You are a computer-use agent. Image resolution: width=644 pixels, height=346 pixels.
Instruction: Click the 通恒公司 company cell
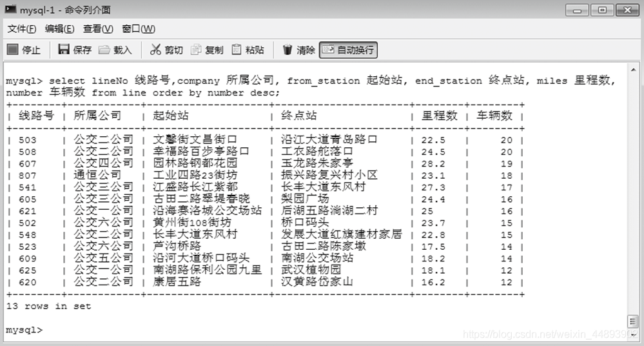pyautogui.click(x=97, y=175)
